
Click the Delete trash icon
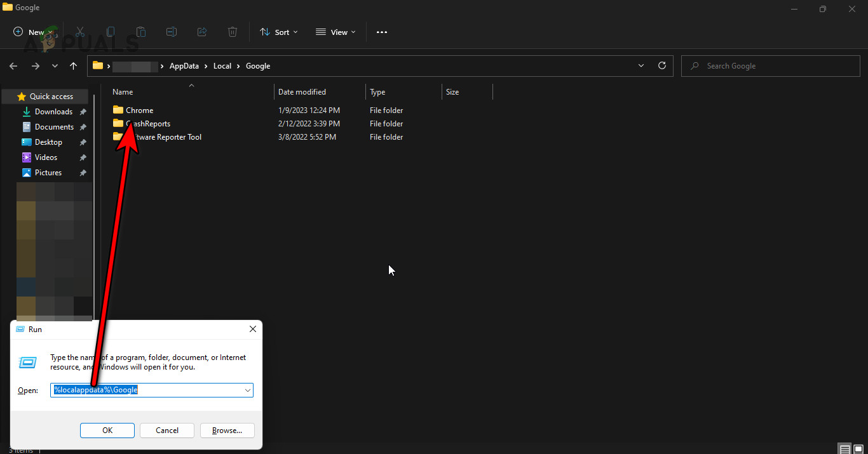(x=233, y=32)
